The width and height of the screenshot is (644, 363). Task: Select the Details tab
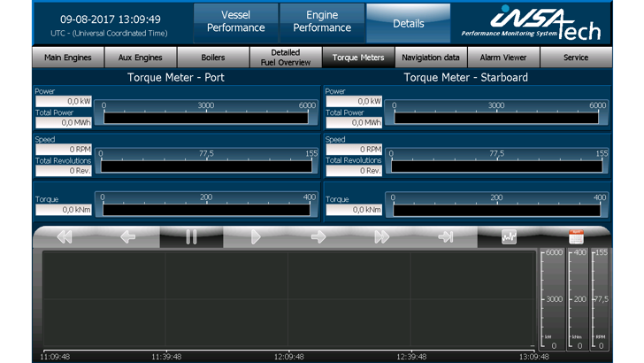pyautogui.click(x=408, y=23)
